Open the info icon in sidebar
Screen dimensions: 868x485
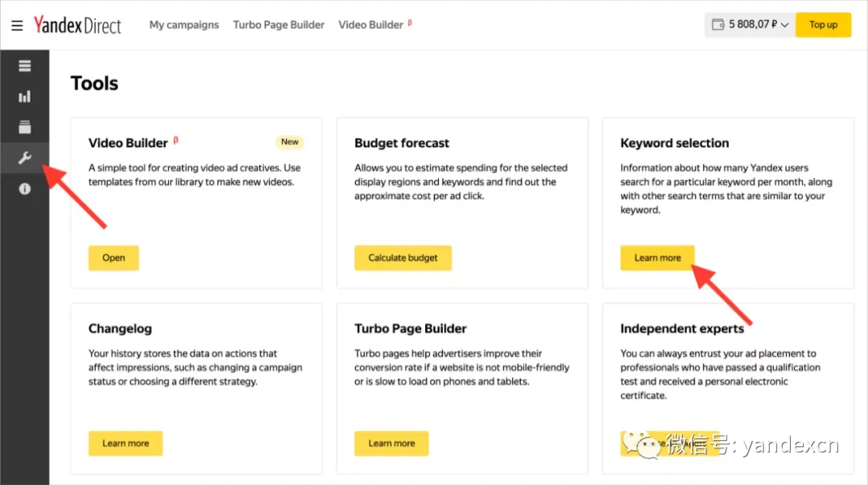coord(24,189)
